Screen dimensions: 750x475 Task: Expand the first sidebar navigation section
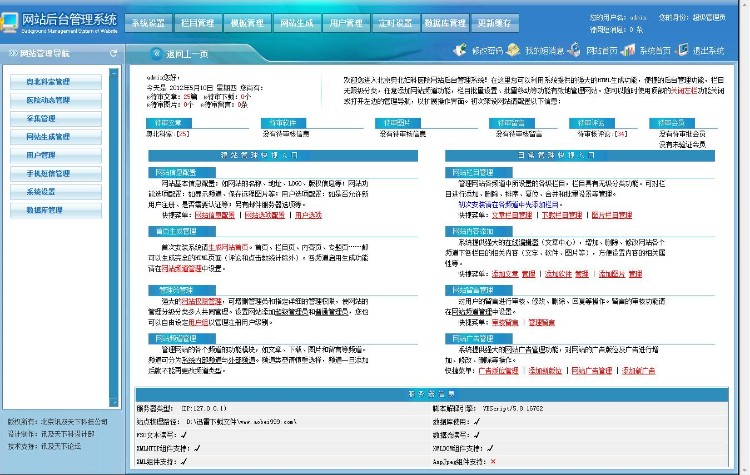[56, 82]
